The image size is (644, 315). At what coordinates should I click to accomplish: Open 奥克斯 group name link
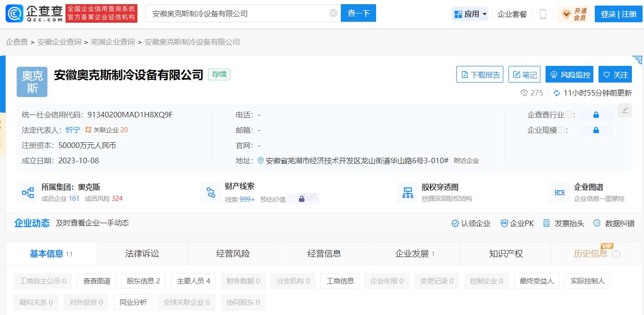pyautogui.click(x=89, y=187)
